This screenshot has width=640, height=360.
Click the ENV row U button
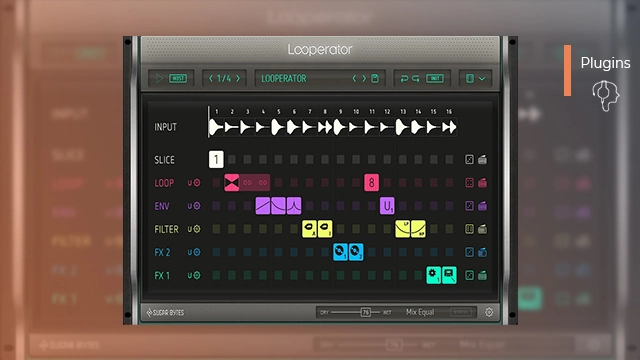click(189, 206)
